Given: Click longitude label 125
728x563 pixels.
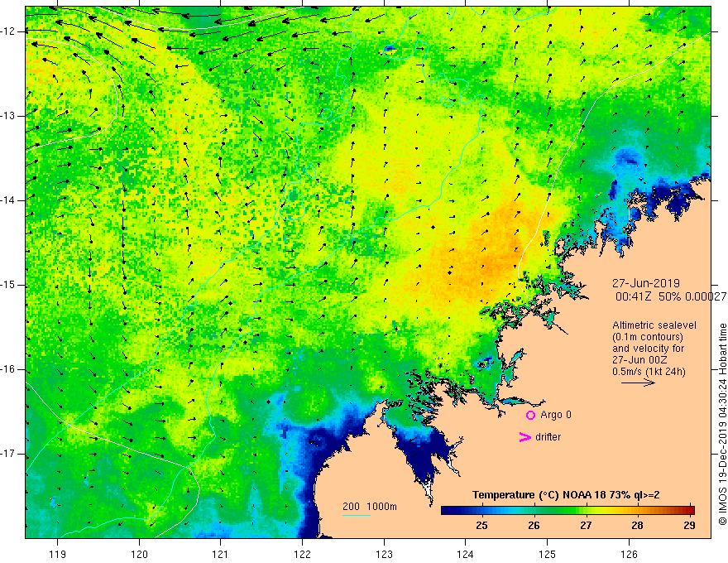Looking at the screenshot, I should (548, 554).
